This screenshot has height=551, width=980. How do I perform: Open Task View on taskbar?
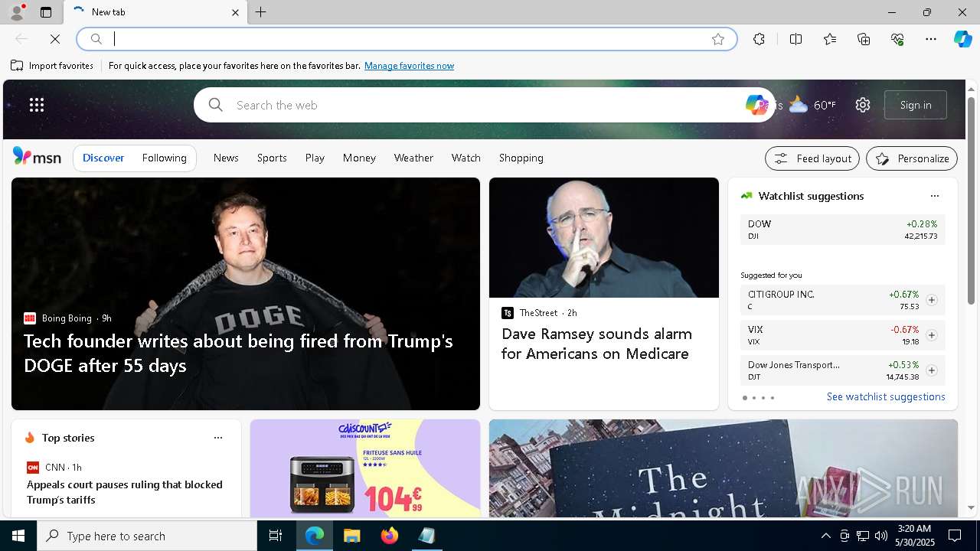pos(276,536)
